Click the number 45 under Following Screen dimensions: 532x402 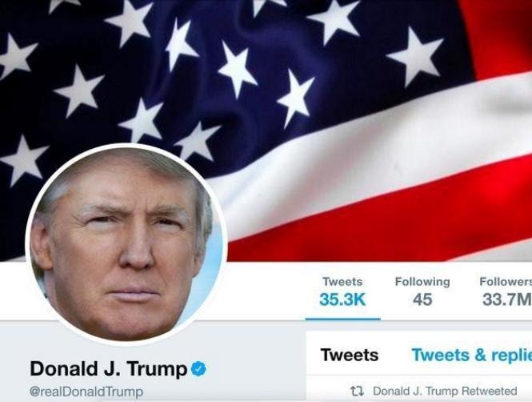point(422,299)
